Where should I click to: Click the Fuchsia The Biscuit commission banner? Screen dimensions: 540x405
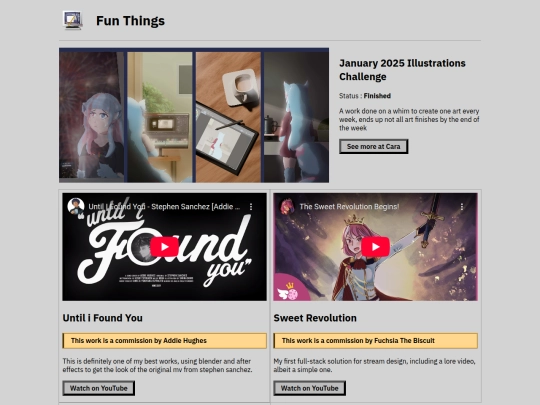375,341
